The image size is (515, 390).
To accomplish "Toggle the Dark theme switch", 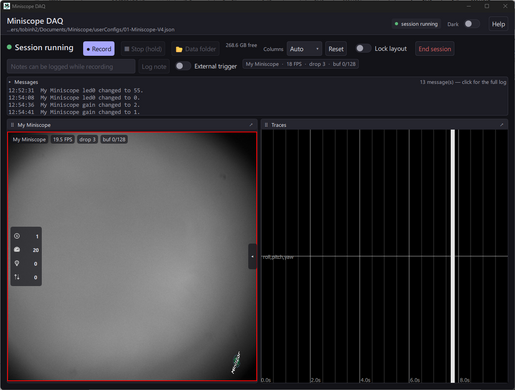I will tap(472, 24).
